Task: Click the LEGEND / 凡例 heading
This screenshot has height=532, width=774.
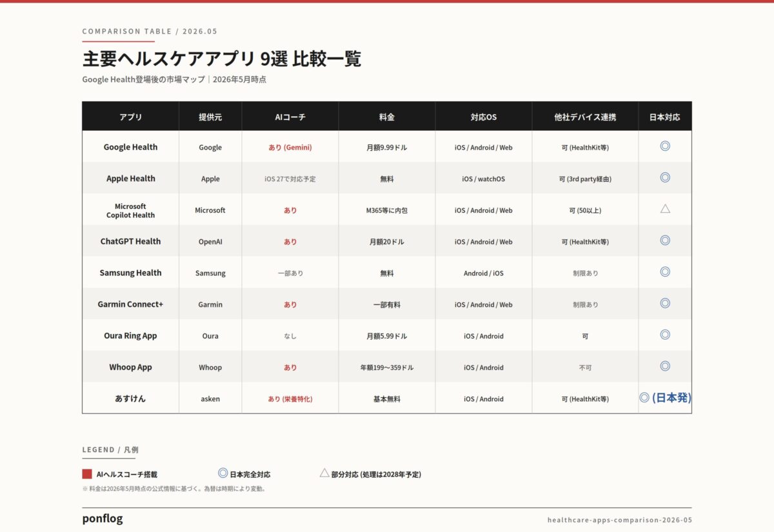Action: [x=110, y=449]
